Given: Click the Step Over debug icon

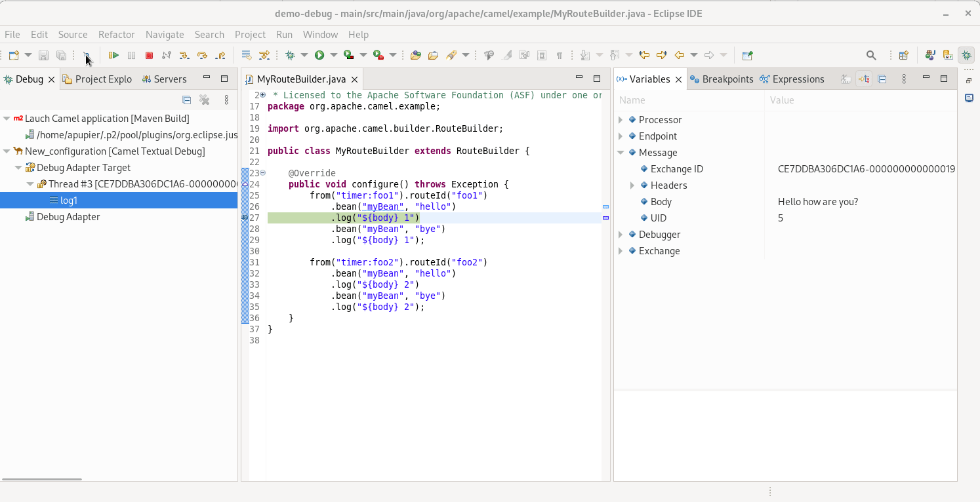Looking at the screenshot, I should coord(202,55).
